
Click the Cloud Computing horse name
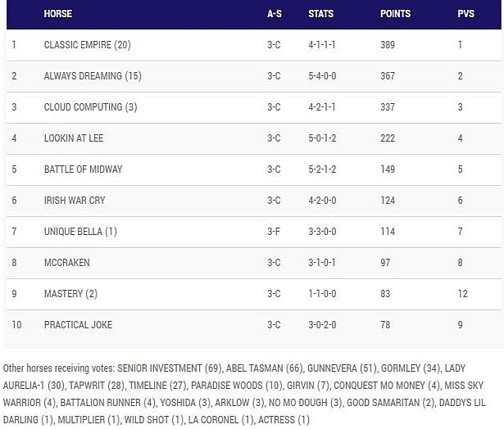tap(90, 107)
